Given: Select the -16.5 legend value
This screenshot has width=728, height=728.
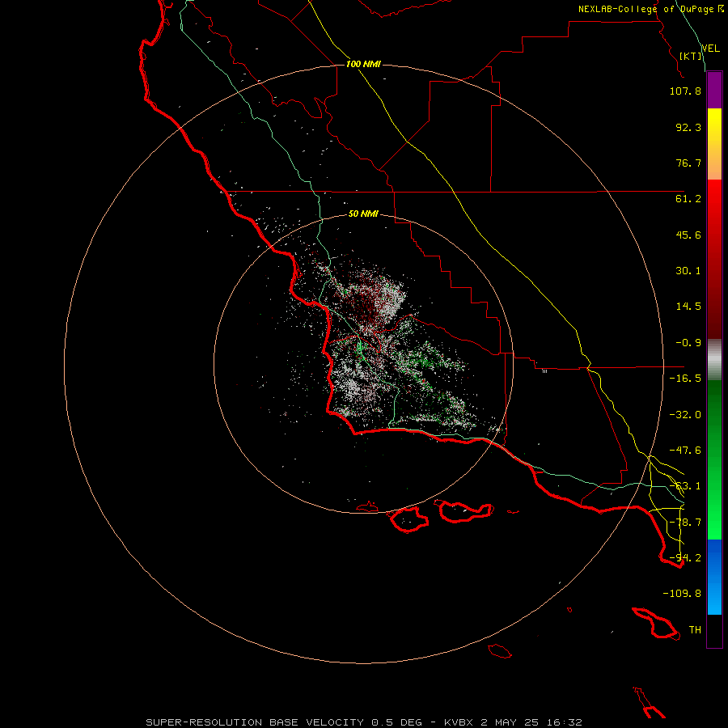Looking at the screenshot, I should coord(685,379).
